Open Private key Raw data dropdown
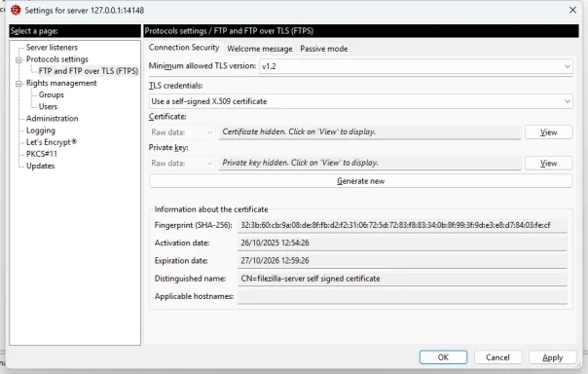This screenshot has height=374, width=588. (x=182, y=164)
